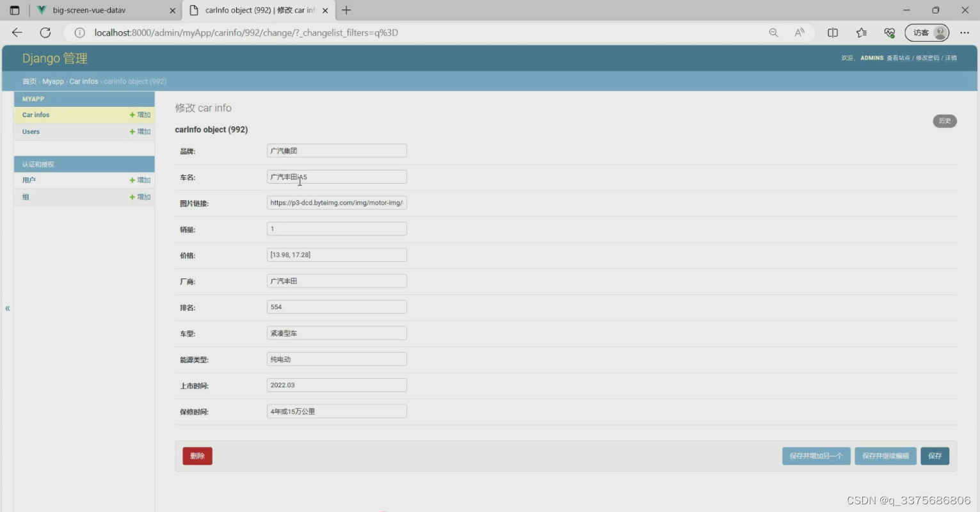980x512 pixels.
Task: Focus the 品牌 input field
Action: [337, 151]
